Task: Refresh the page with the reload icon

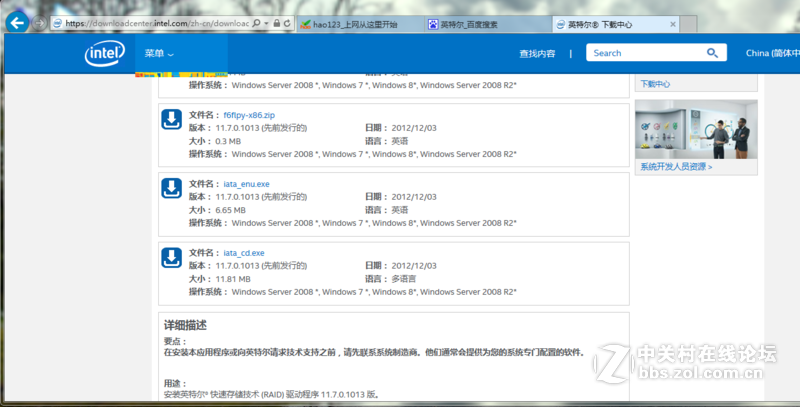Action: (287, 23)
